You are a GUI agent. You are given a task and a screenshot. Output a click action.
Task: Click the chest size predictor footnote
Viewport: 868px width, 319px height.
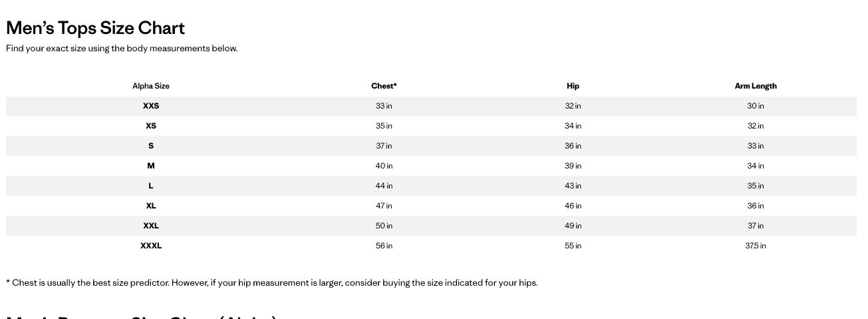point(271,282)
